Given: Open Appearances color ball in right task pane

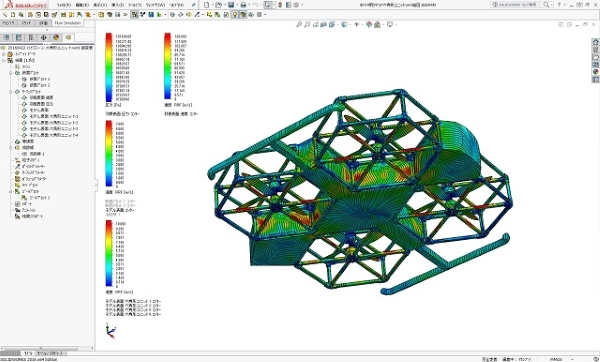Looking at the screenshot, I should click(595, 72).
